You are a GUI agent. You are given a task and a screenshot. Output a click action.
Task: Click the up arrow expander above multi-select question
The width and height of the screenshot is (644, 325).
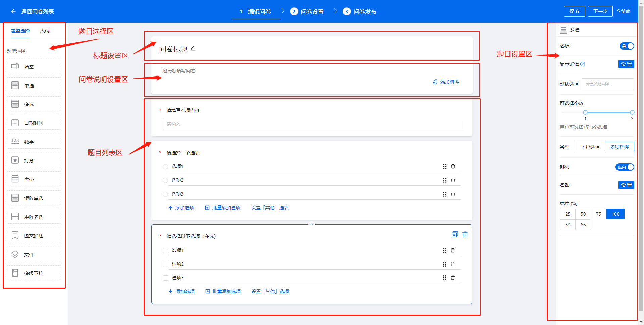click(312, 225)
